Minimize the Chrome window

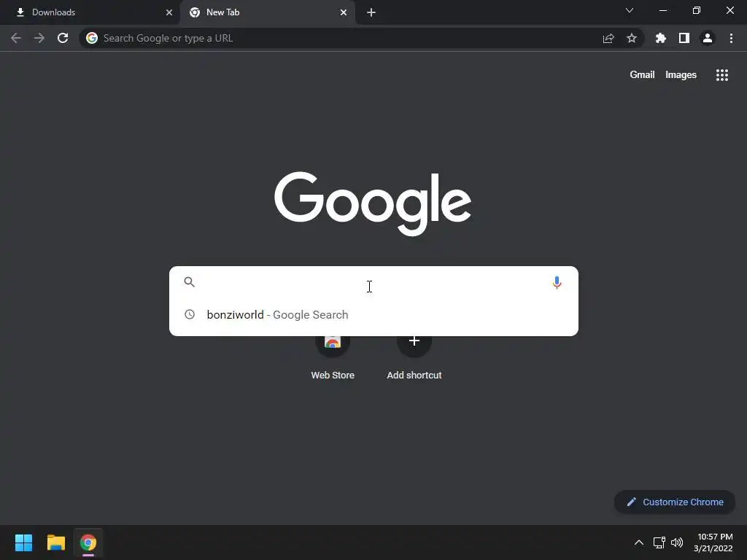(662, 10)
